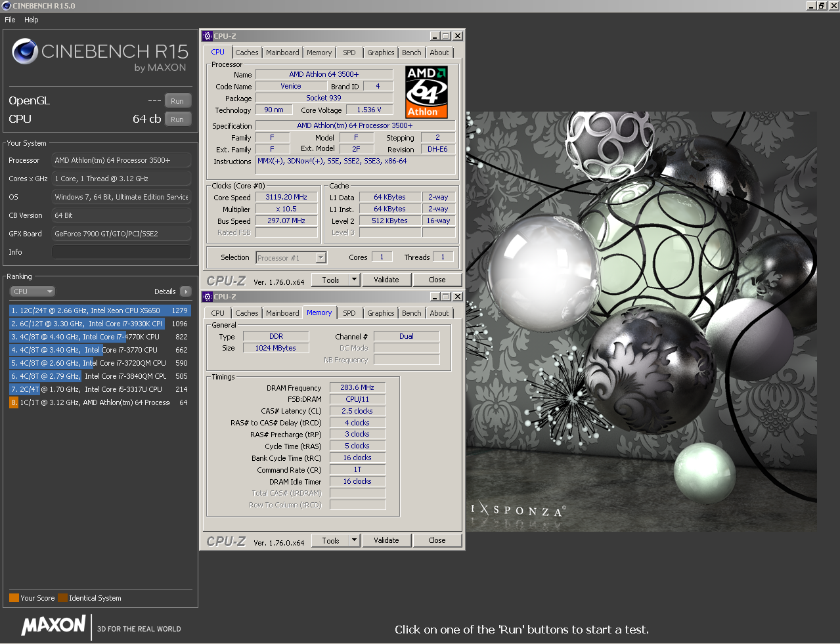Image resolution: width=840 pixels, height=644 pixels.
Task: Select ranking row Intel Core i5-3317U
Action: click(x=100, y=389)
